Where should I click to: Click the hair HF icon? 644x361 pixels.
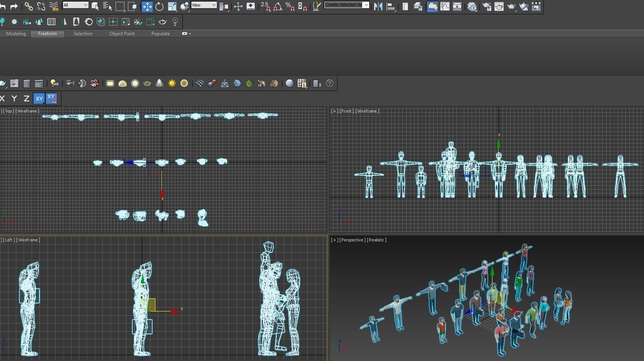tap(261, 83)
